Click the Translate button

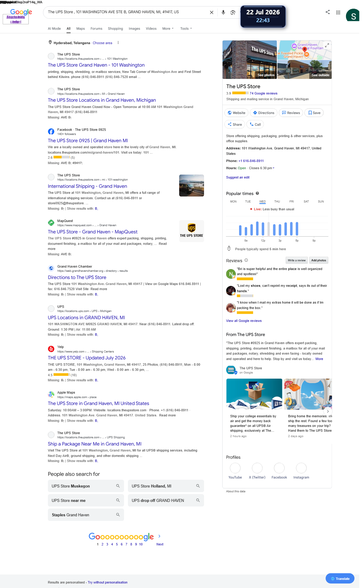pos(340,579)
